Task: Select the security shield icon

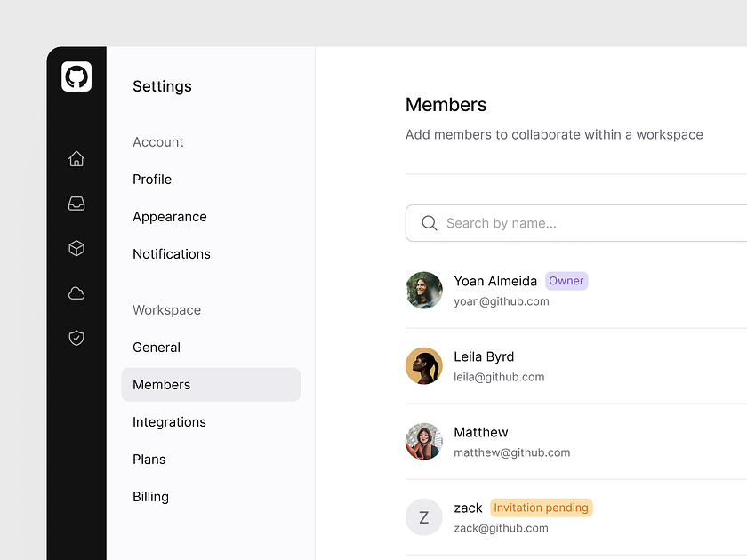Action: (x=76, y=338)
